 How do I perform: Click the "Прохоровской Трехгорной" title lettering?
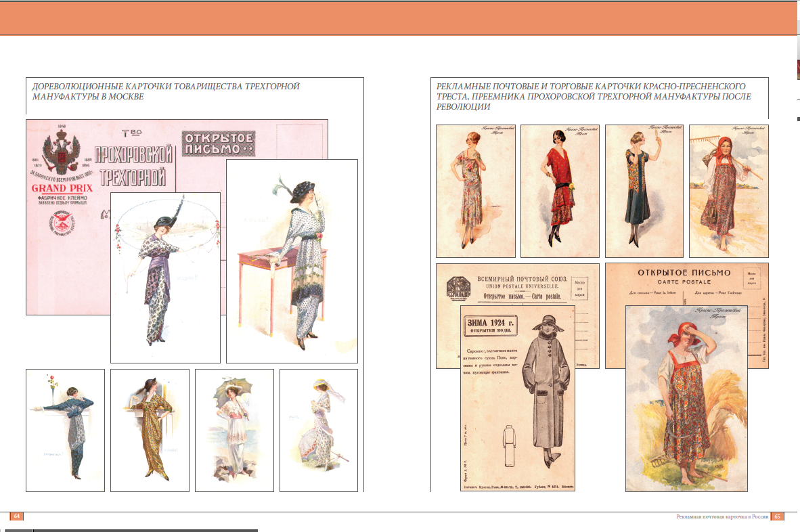[135, 167]
